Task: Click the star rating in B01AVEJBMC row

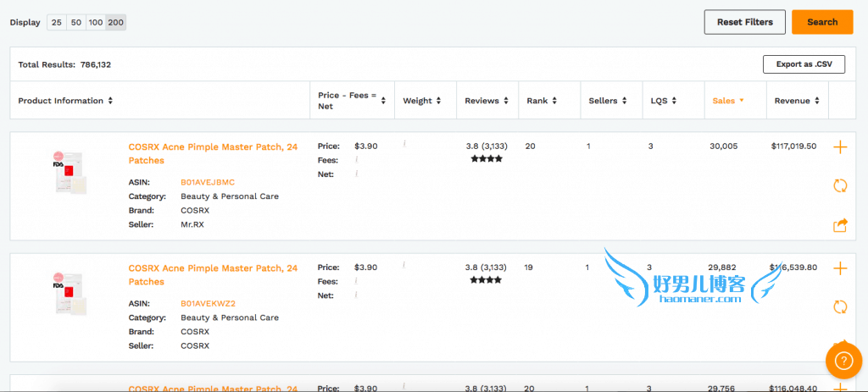Action: [x=487, y=158]
